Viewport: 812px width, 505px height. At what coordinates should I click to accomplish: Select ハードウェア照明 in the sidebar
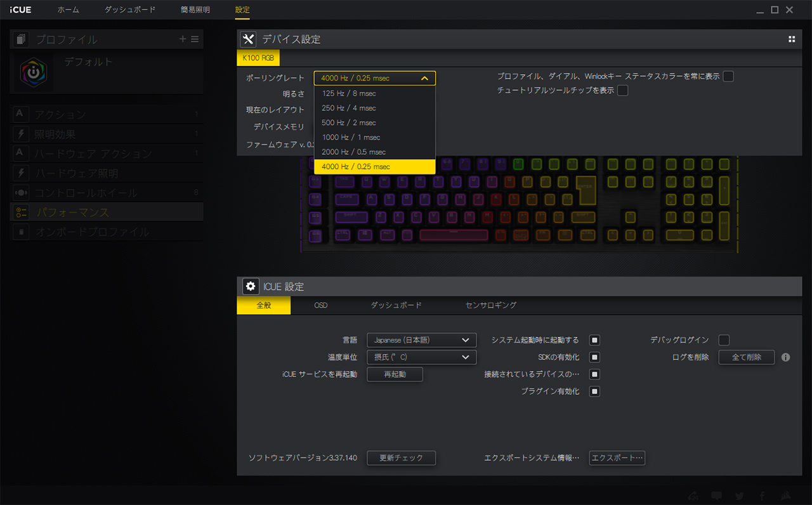107,173
